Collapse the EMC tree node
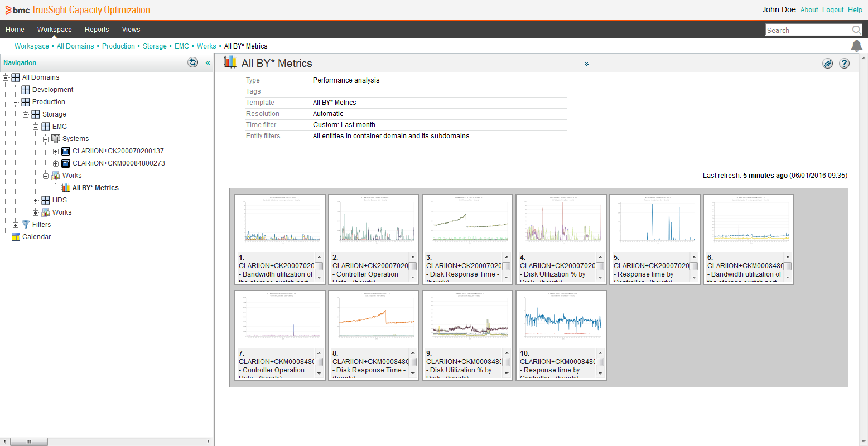 coord(36,127)
